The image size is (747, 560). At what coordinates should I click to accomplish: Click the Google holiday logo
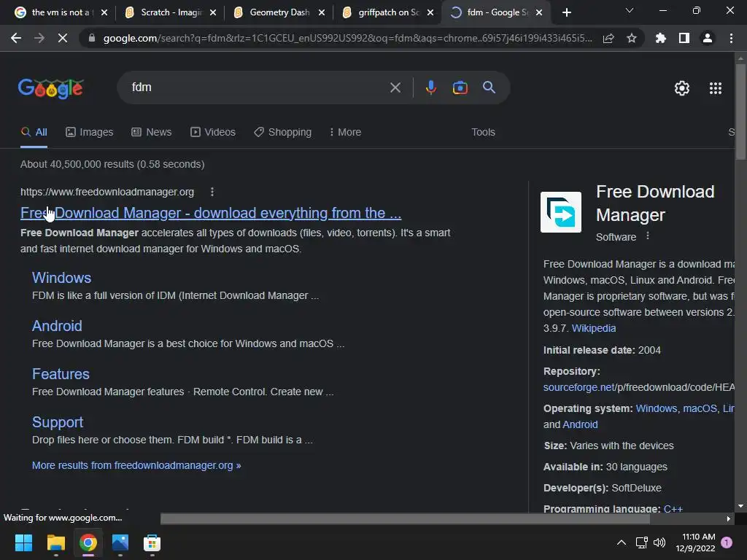pyautogui.click(x=51, y=88)
